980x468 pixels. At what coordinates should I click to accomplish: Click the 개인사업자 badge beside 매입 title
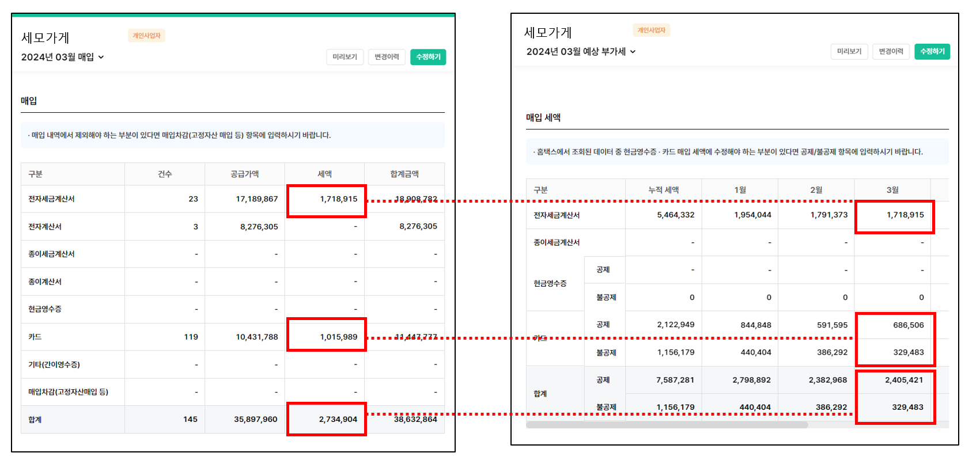pos(146,36)
